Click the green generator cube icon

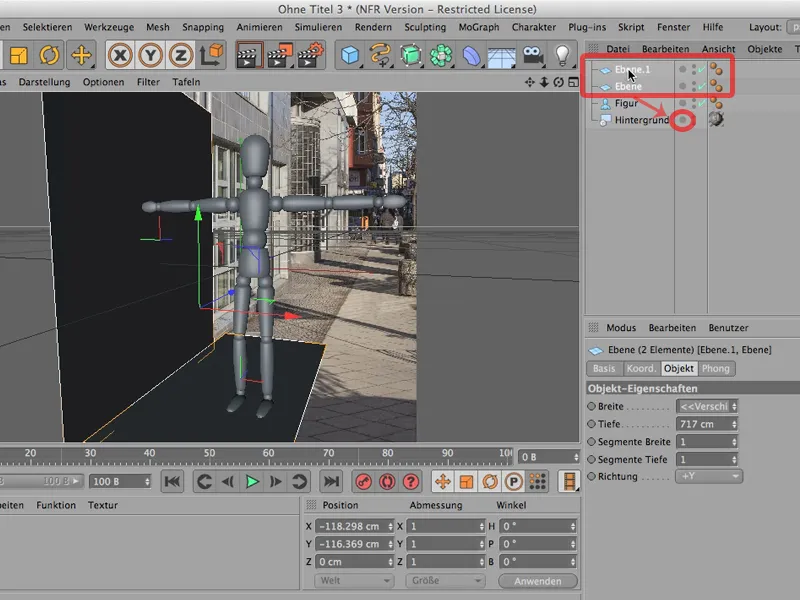coord(411,55)
